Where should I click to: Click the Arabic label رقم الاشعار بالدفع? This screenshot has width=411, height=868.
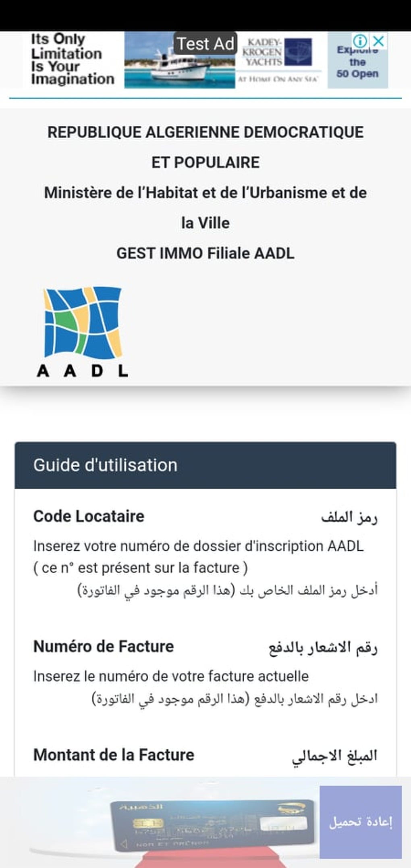click(x=323, y=647)
